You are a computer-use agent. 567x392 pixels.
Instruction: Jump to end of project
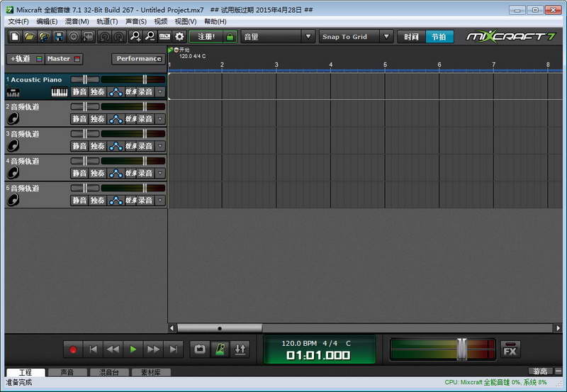click(173, 349)
